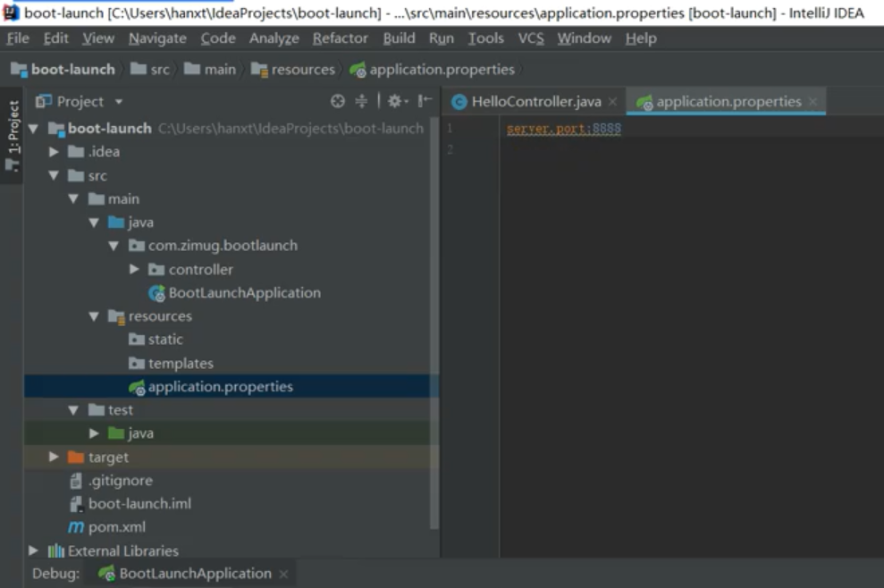Collapse the src folder
884x588 pixels.
[54, 175]
